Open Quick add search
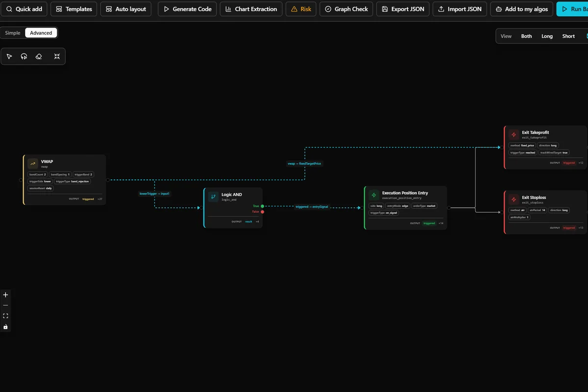Viewport: 588px width, 392px height. tap(24, 9)
